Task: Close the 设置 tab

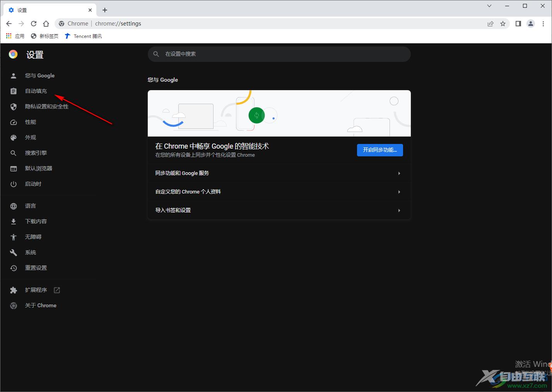Action: coord(90,10)
